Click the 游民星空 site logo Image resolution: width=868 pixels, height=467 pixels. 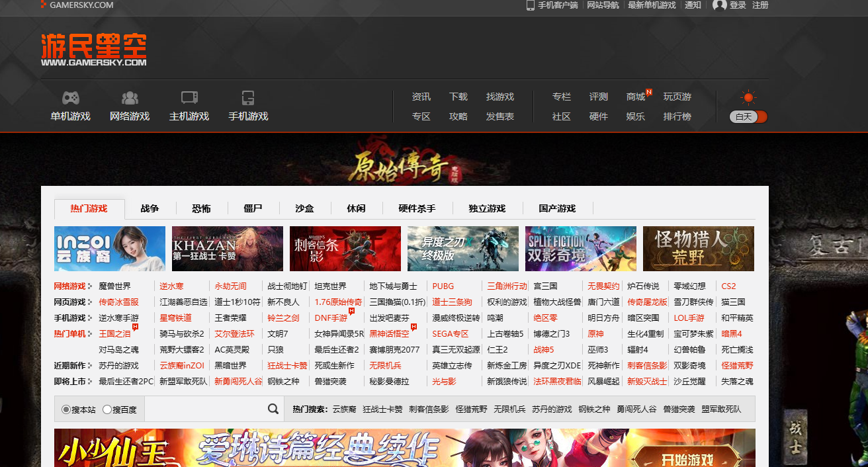click(93, 50)
